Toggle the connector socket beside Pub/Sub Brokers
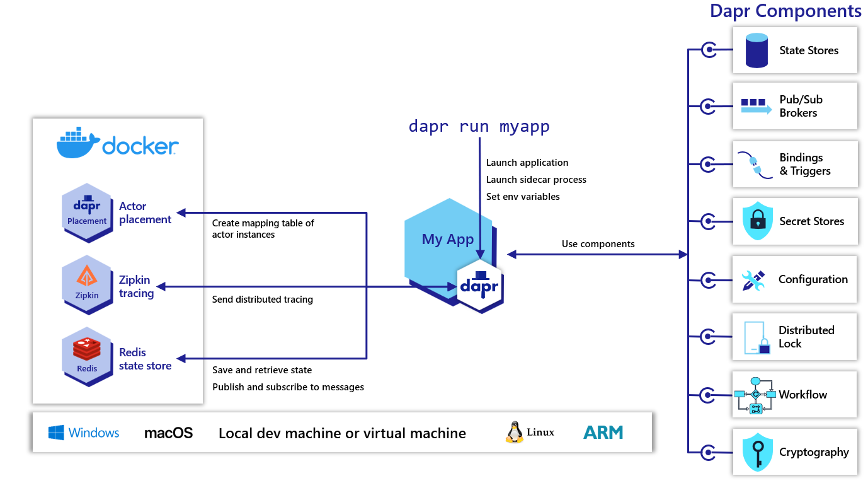 709,105
